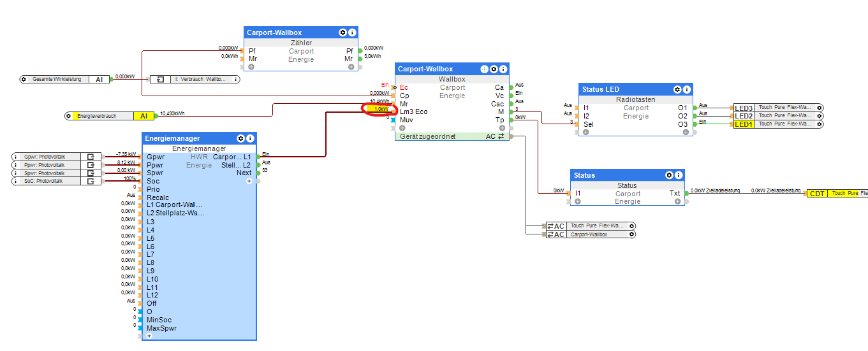
Task: Click gear on Gesamte Wirkleistung input
Action: [24, 79]
